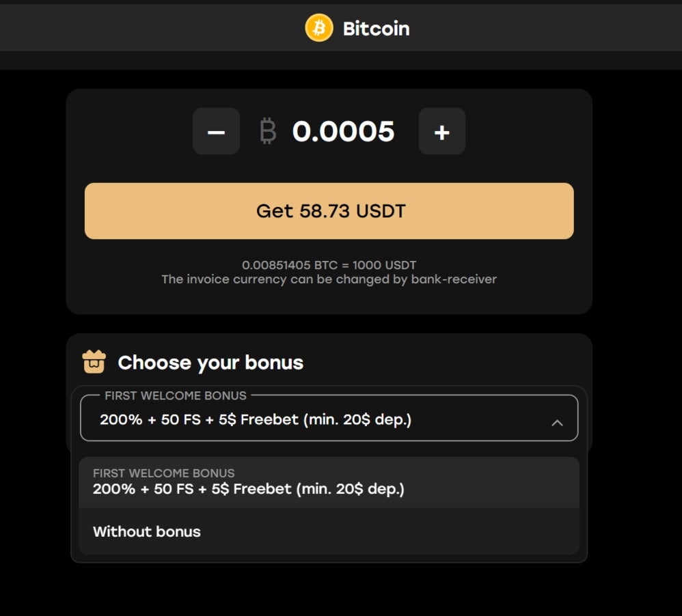
Task: Click the gift box bonus icon
Action: (94, 362)
